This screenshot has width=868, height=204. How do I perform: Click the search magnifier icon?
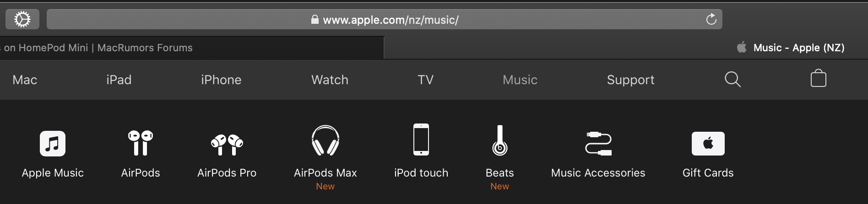tap(732, 79)
